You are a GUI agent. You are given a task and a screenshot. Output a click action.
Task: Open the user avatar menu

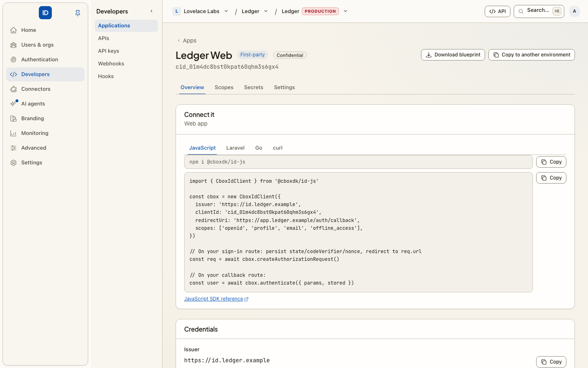click(575, 11)
